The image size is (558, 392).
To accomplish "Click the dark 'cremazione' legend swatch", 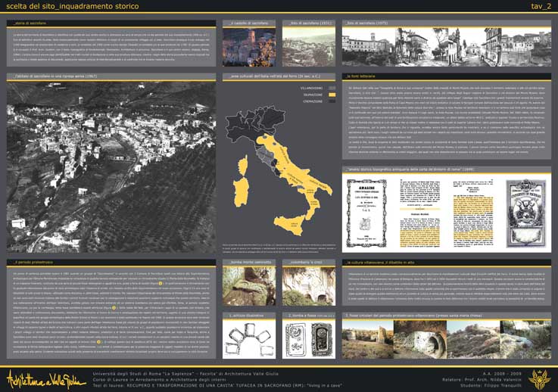I will click(332, 101).
